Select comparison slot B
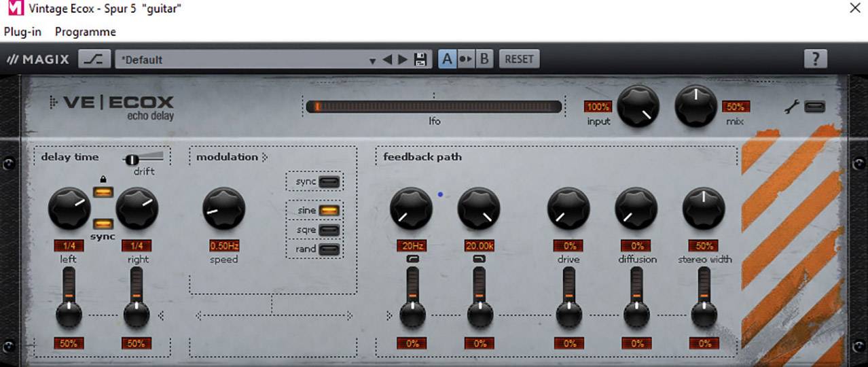The width and height of the screenshot is (868, 367). click(x=484, y=59)
